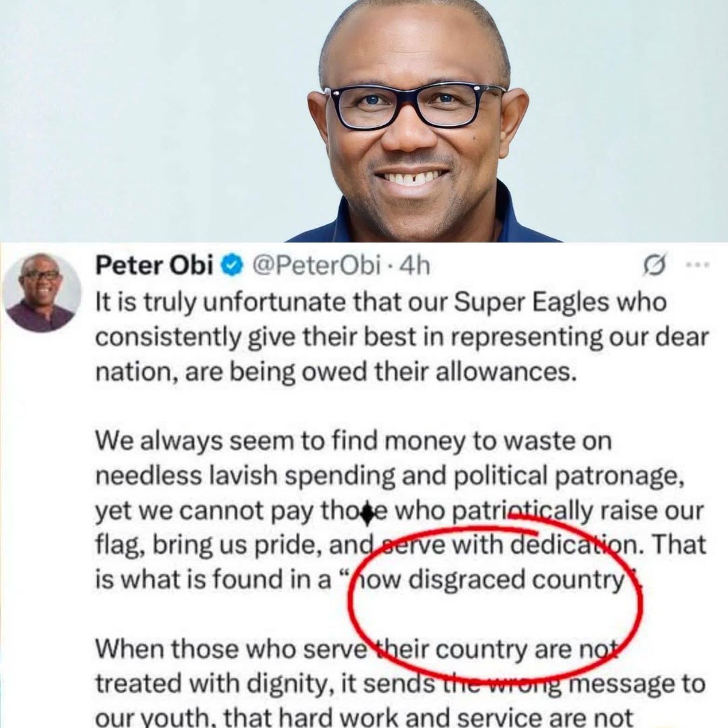The image size is (728, 728).
Task: Click the line starting "treated with dignity"
Action: [x=400, y=684]
